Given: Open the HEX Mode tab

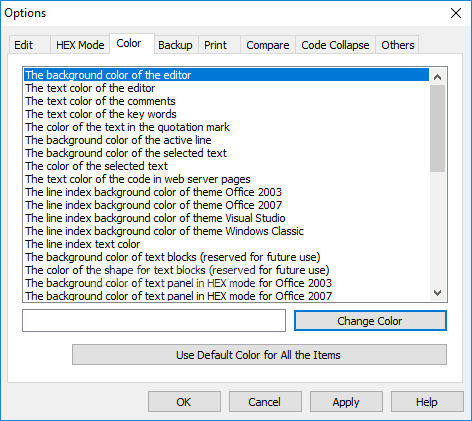Looking at the screenshot, I should 80,45.
